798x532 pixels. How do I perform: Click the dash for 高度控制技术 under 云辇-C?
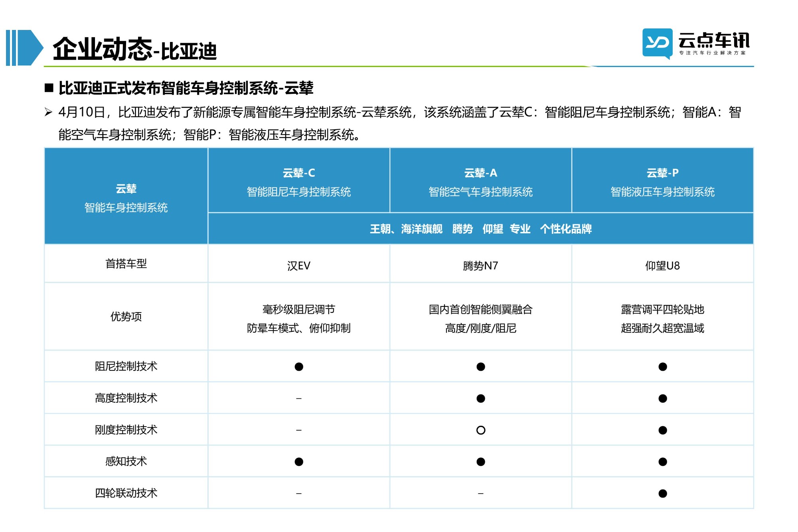[x=299, y=398]
